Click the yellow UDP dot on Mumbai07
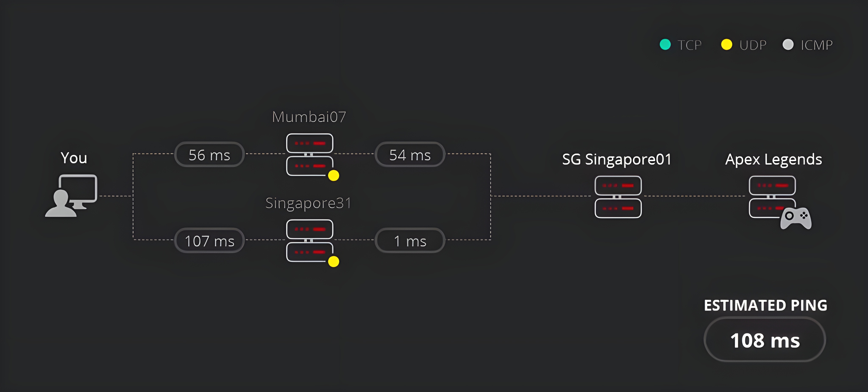This screenshot has height=392, width=868. [334, 175]
